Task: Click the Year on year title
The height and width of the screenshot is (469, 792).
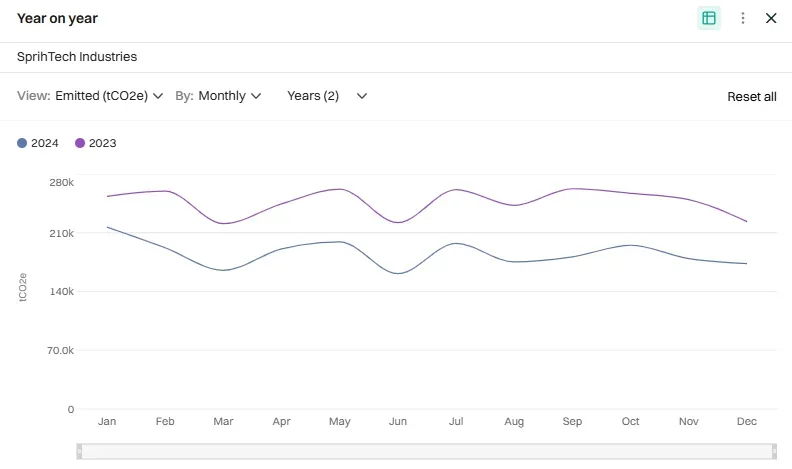Action: [x=57, y=18]
